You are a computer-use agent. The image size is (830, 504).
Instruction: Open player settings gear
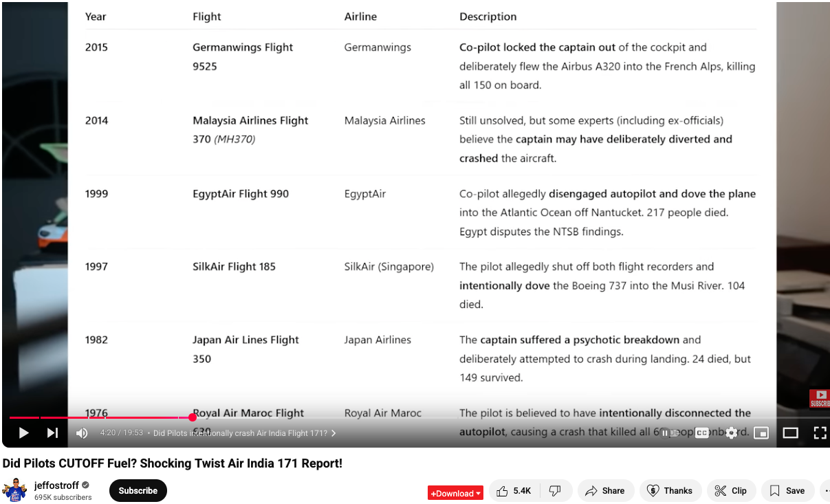tap(732, 432)
